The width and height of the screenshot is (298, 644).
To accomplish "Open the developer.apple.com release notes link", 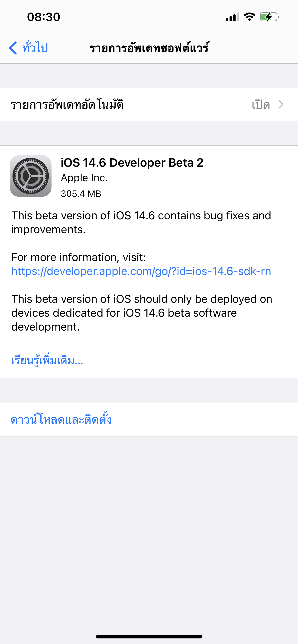I will point(141,271).
